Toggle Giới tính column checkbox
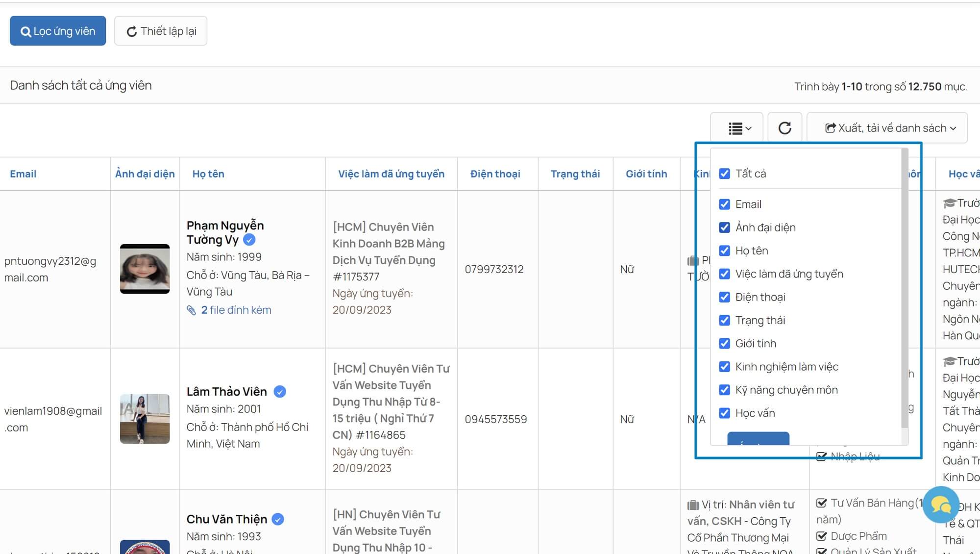This screenshot has height=554, width=980. (x=724, y=343)
